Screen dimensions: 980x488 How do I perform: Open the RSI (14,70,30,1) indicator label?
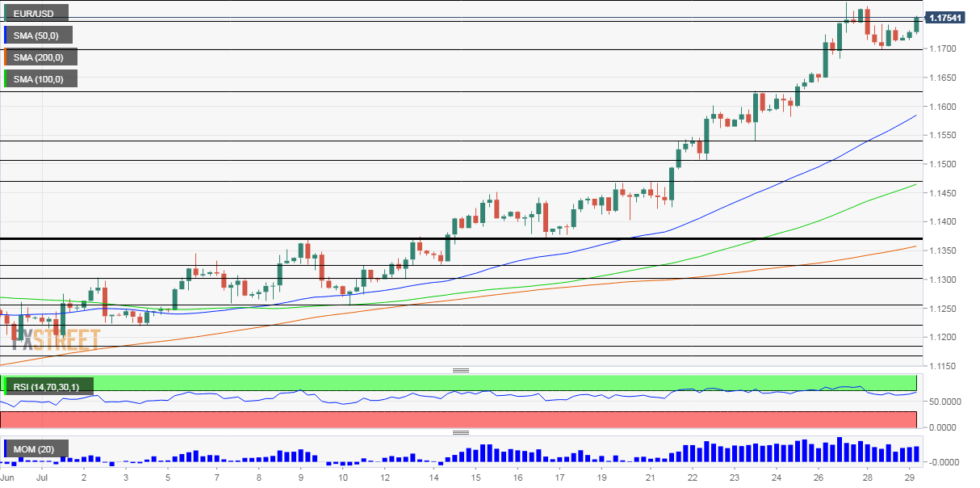48,386
